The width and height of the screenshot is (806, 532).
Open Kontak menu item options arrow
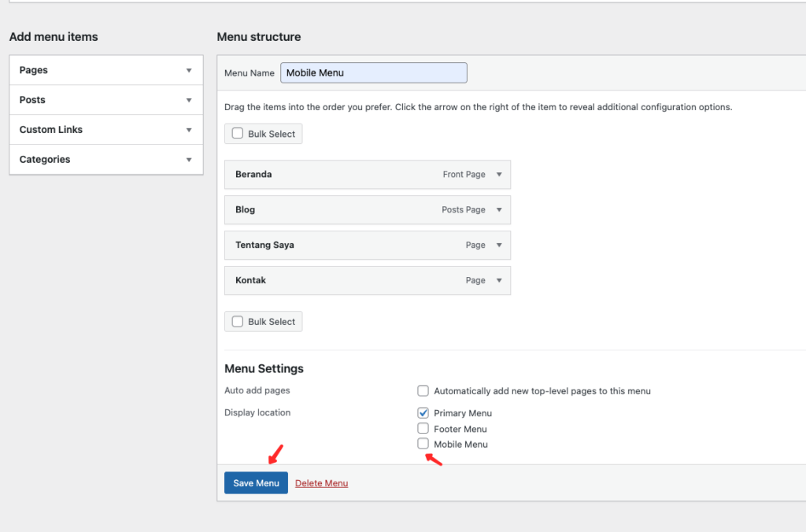pyautogui.click(x=498, y=281)
